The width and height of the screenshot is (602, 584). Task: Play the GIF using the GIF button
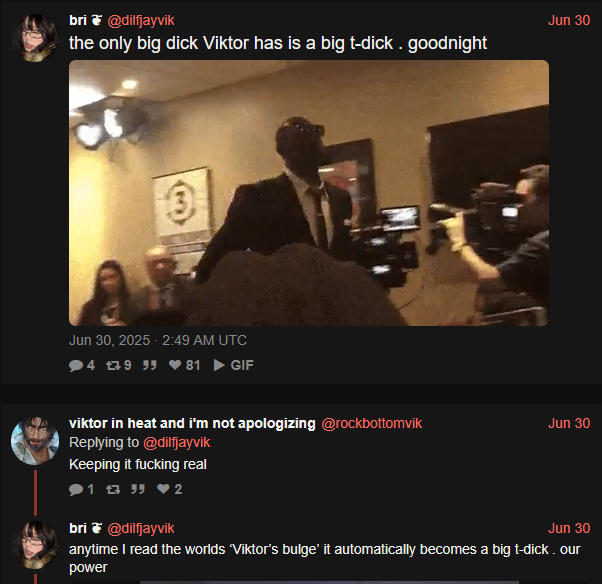pyautogui.click(x=233, y=365)
